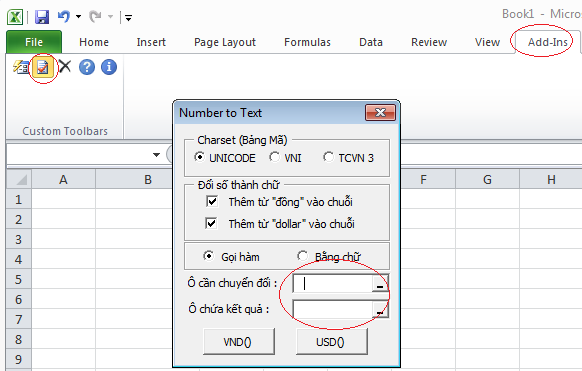Uncheck Thêm từ "dollar" vào chuỗi
This screenshot has height=371, width=582.
point(211,223)
